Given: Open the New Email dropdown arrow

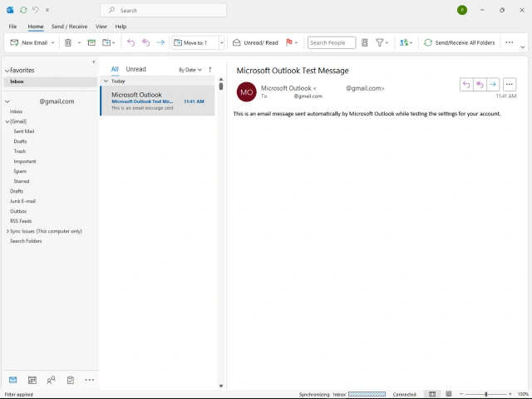Looking at the screenshot, I should coord(52,42).
